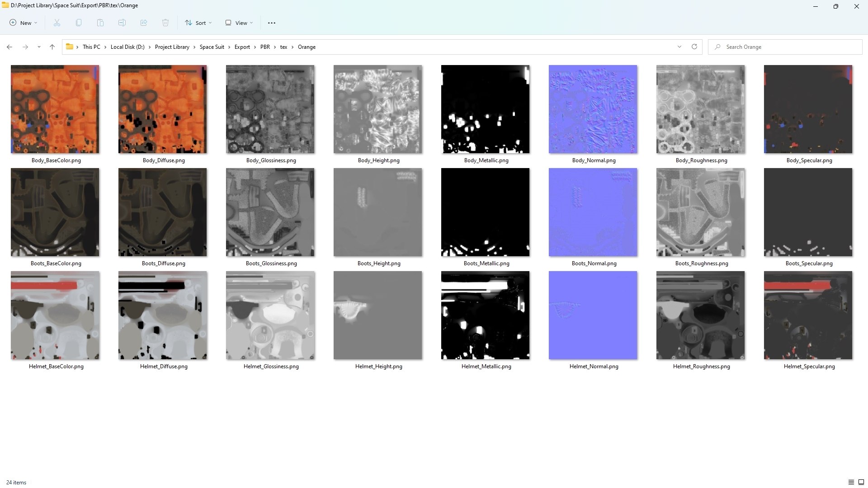
Task: Open the New item menu
Action: pos(24,23)
